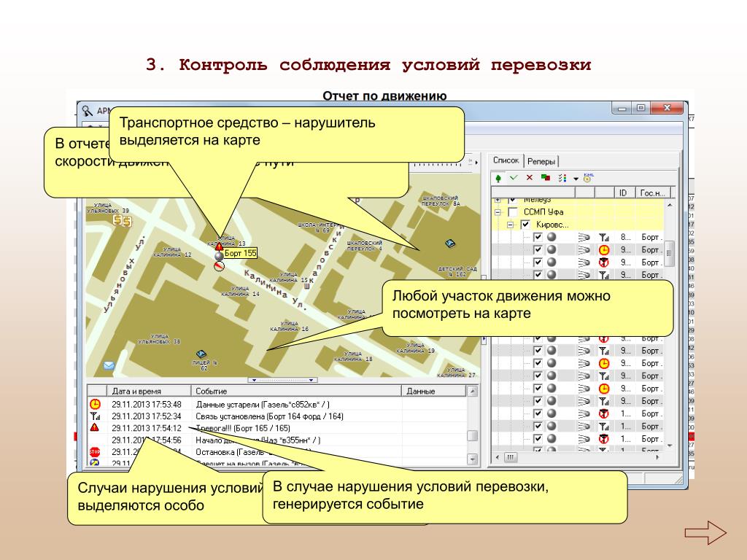Screen dimensions: 747x560
Task: Click the Кировс... tree label
Action: pyautogui.click(x=553, y=225)
